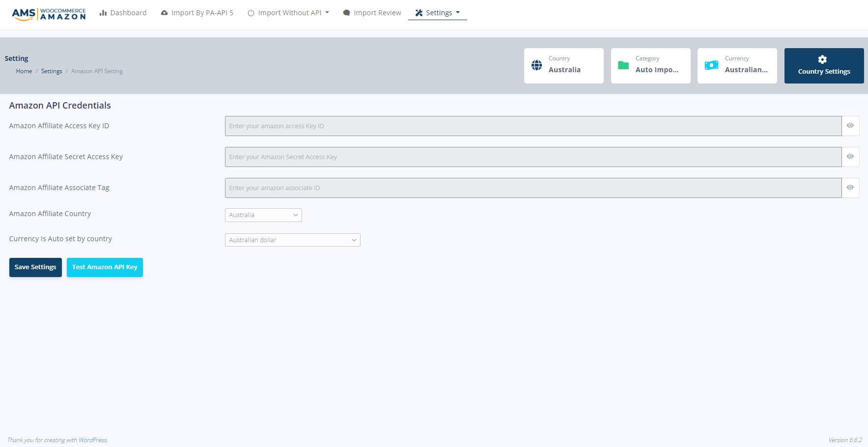Click the Currency value Australian...
This screenshot has width=868, height=447.
click(746, 70)
